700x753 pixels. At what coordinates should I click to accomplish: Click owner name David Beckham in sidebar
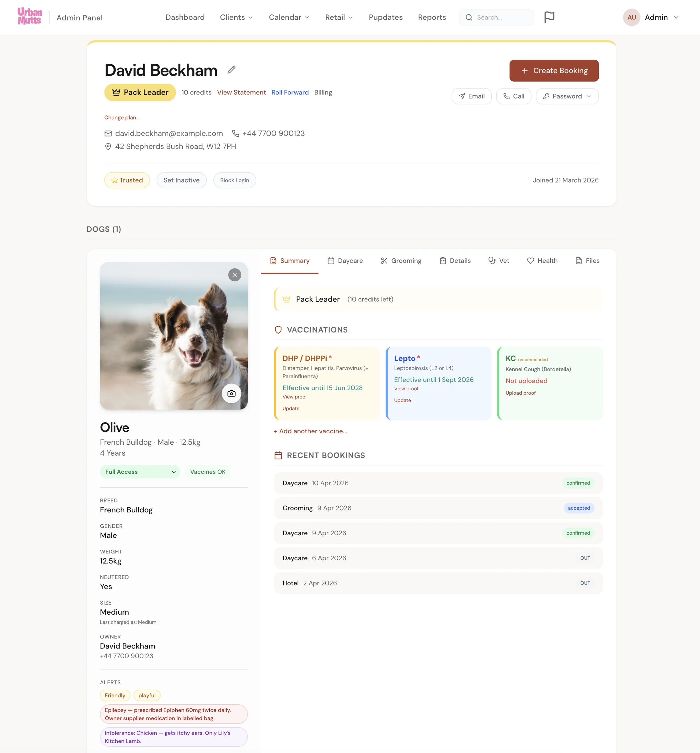[128, 646]
